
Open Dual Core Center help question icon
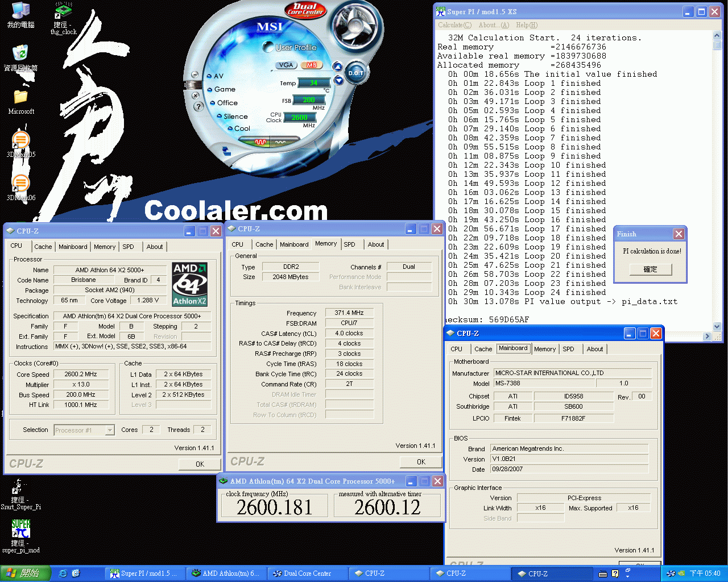(x=198, y=106)
